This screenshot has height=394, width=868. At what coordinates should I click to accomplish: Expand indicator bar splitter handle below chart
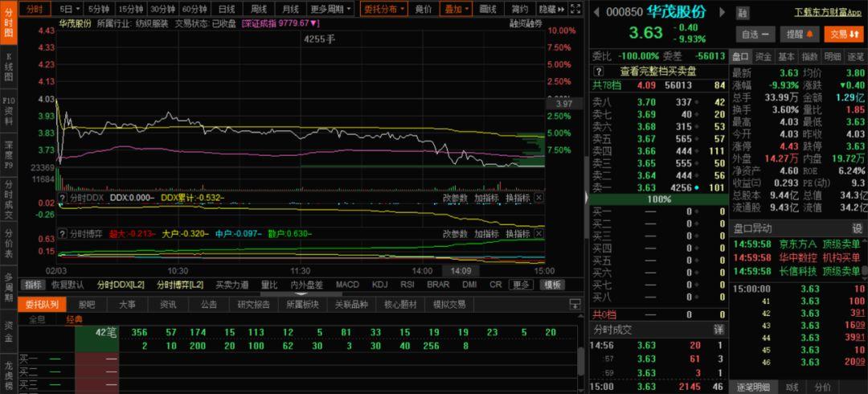tap(300, 293)
